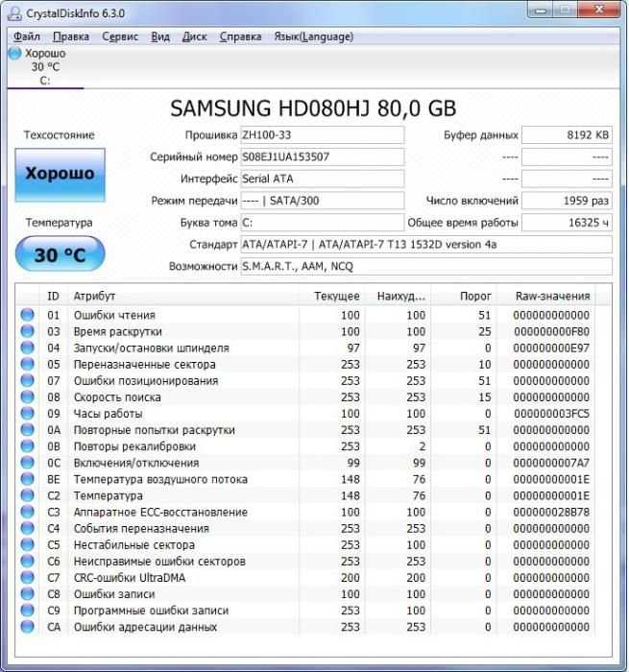The width and height of the screenshot is (629, 672).
Task: Click raw value 000000000F80
Action: coord(551,332)
